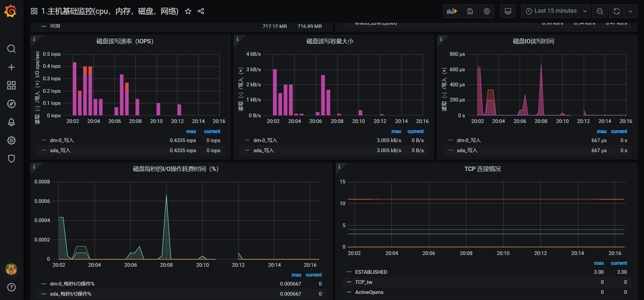Click the Add panel button

click(452, 11)
